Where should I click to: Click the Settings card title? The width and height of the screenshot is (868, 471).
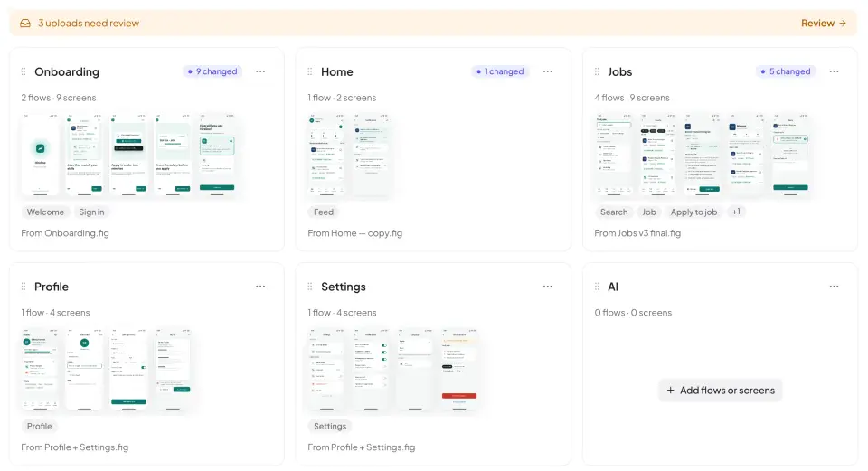(344, 287)
